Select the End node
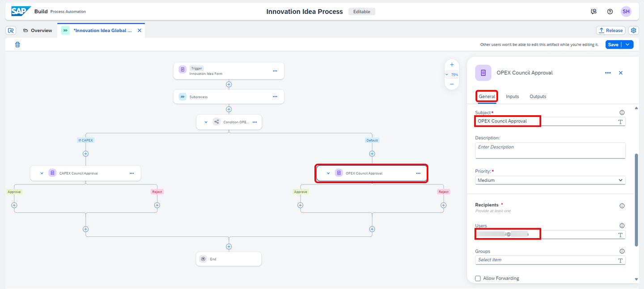The image size is (644, 289). click(x=229, y=259)
